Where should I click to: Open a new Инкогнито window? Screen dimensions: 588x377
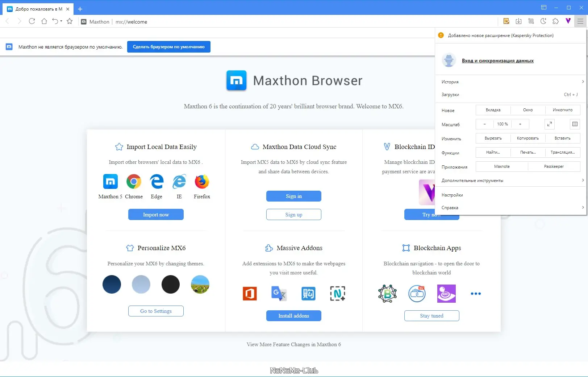coord(563,110)
